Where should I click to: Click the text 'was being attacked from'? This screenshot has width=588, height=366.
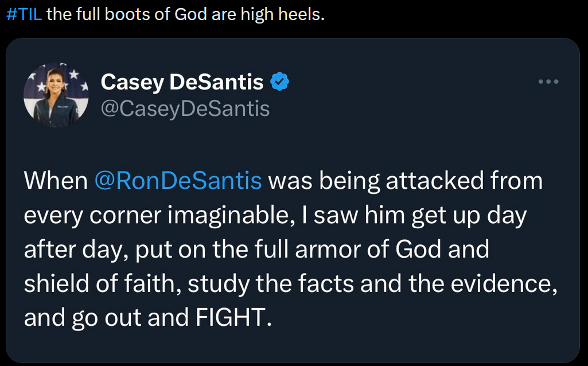[405, 181]
